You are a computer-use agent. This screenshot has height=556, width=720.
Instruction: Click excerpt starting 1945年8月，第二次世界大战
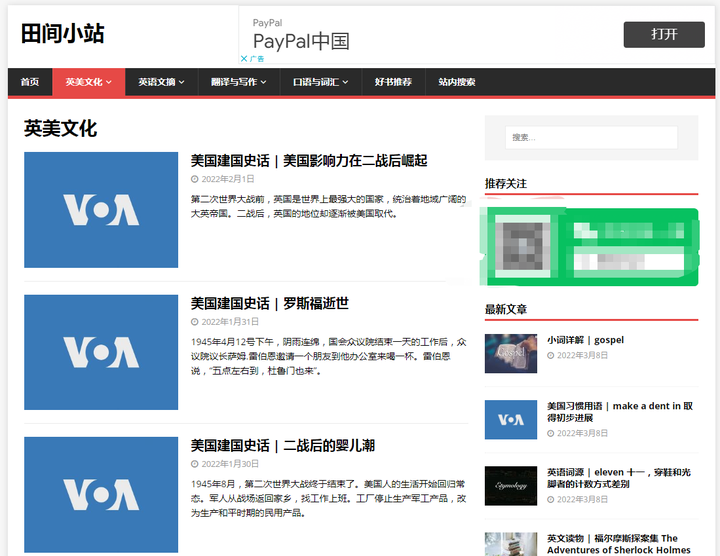point(328,498)
